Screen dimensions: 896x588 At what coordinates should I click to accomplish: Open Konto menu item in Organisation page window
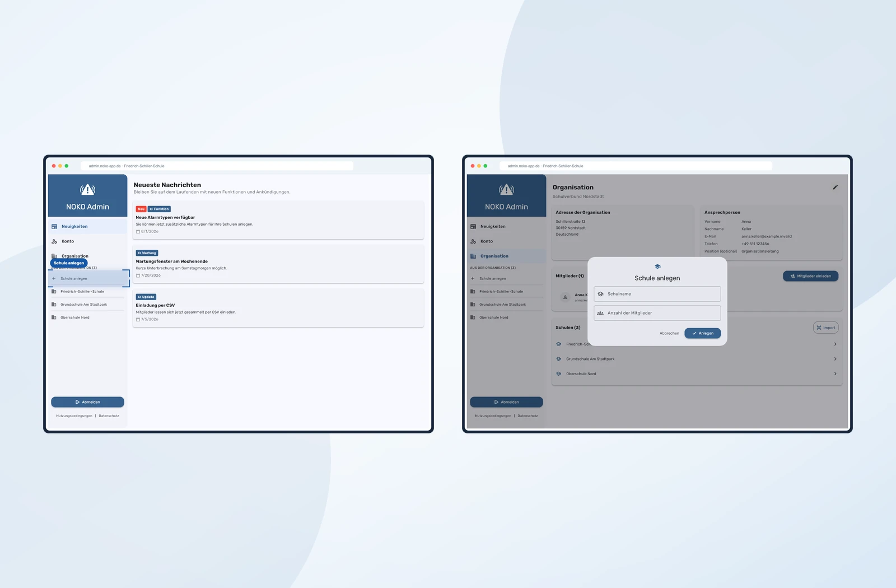point(506,241)
